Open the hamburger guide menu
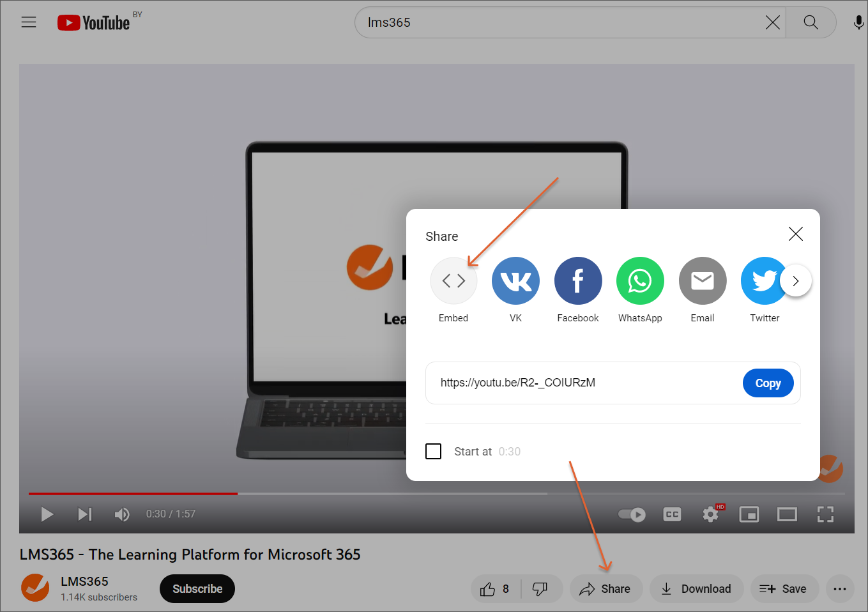Image resolution: width=868 pixels, height=612 pixels. 29,22
